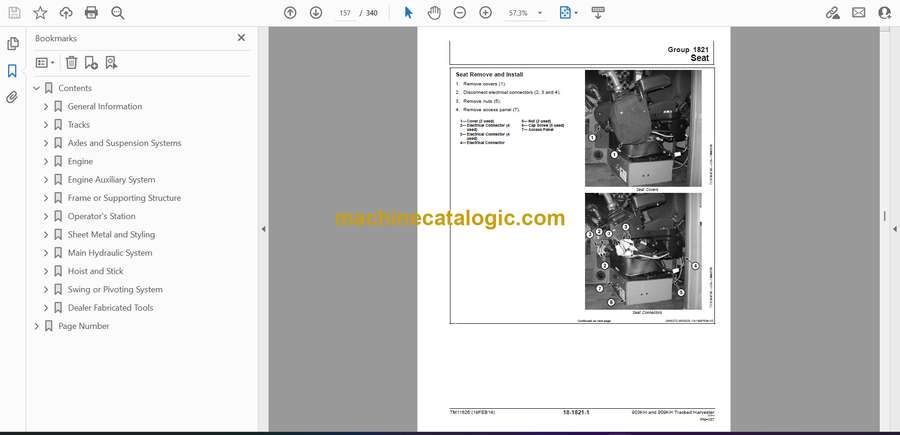Open the find text magnifier

click(x=118, y=13)
